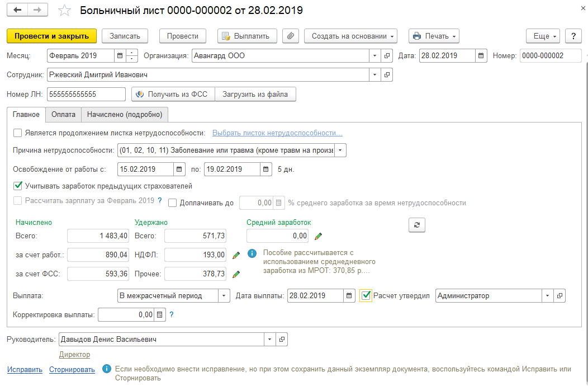Screen dimensions: 588x386
Task: Focus the Номер ЛН input field
Action: (x=86, y=94)
